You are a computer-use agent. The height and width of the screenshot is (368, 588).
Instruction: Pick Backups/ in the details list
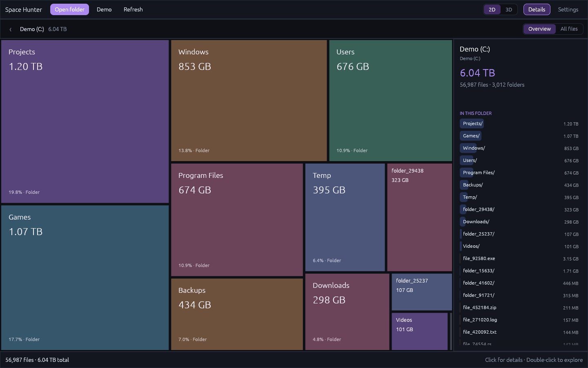pos(519,185)
